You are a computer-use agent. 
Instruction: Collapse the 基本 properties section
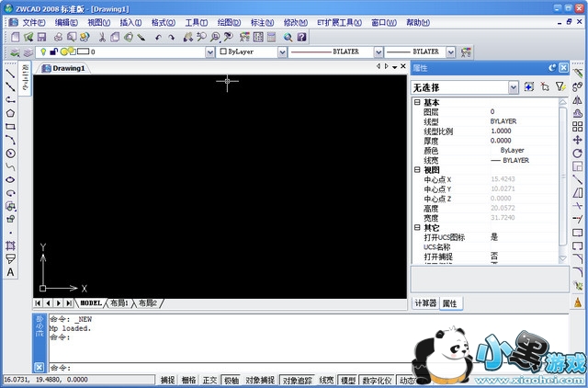point(418,102)
